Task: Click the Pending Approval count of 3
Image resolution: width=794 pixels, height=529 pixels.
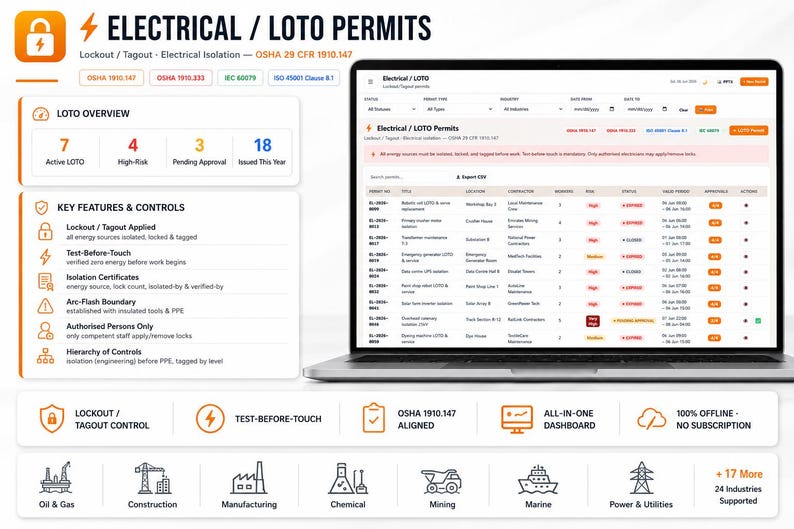Action: [200, 145]
